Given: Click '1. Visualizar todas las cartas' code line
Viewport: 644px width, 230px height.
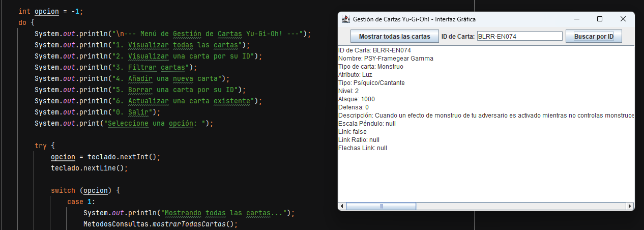Looking at the screenshot, I should point(142,45).
